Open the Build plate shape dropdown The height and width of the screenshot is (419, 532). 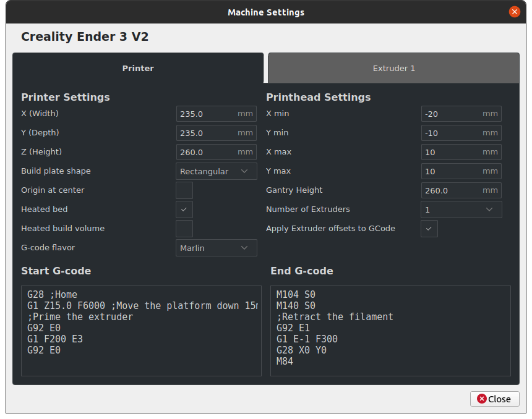(216, 171)
